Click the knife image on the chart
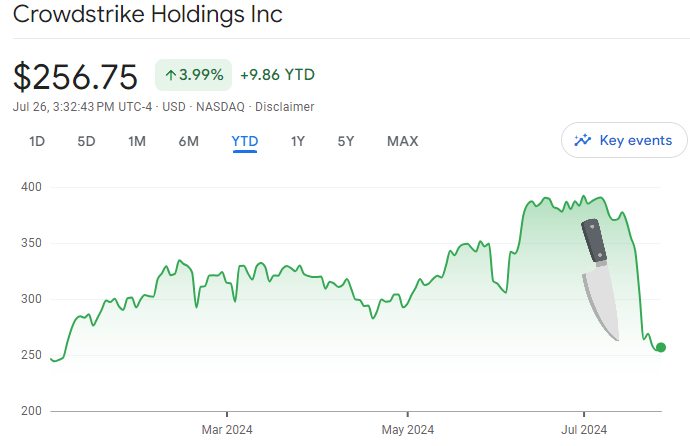Image resolution: width=690 pixels, height=446 pixels. pos(602,280)
